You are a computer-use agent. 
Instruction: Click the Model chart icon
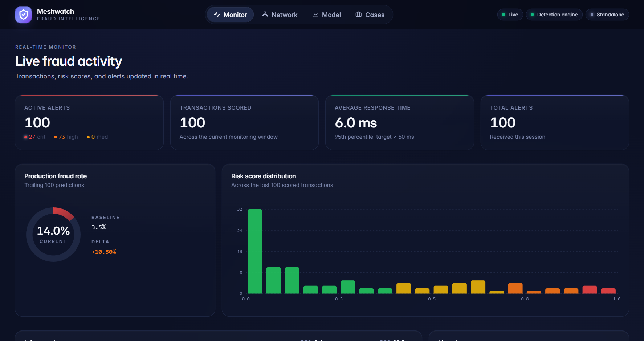tap(315, 15)
